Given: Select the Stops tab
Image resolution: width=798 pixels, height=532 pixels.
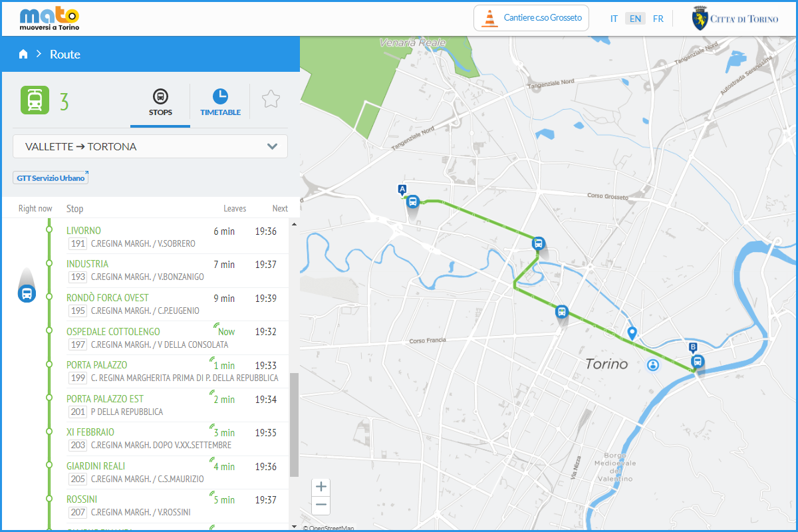Looking at the screenshot, I should click(160, 102).
